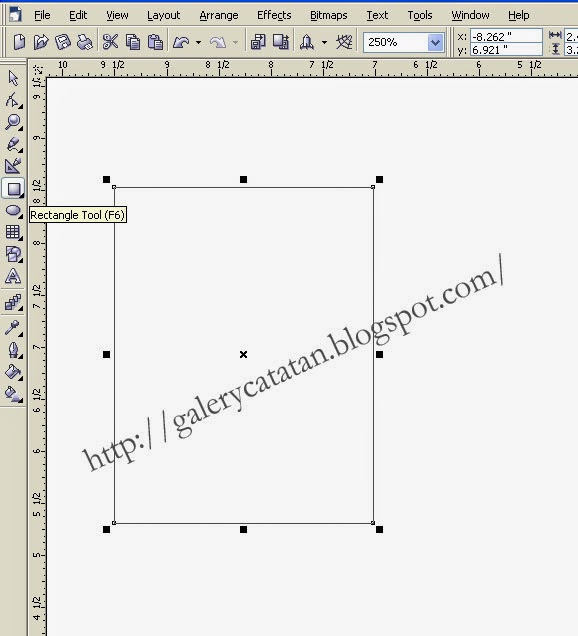Click the top-middle selection handle
This screenshot has width=578, height=636.
[243, 179]
